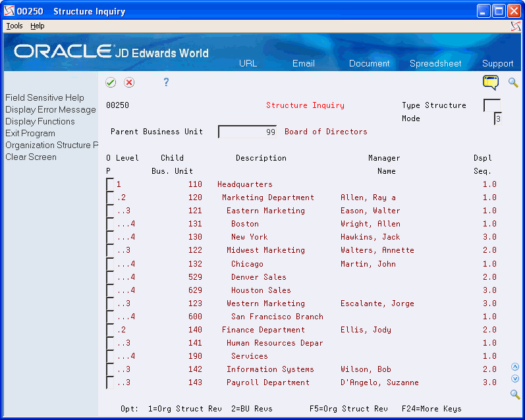525x420 pixels.
Task: Click manager name Allen, Ray a
Action: (368, 197)
